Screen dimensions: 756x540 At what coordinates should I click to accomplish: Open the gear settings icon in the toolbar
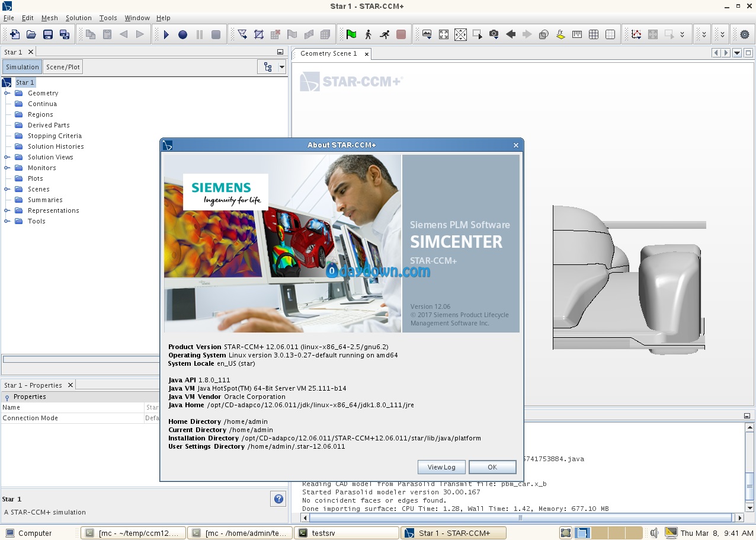(745, 34)
